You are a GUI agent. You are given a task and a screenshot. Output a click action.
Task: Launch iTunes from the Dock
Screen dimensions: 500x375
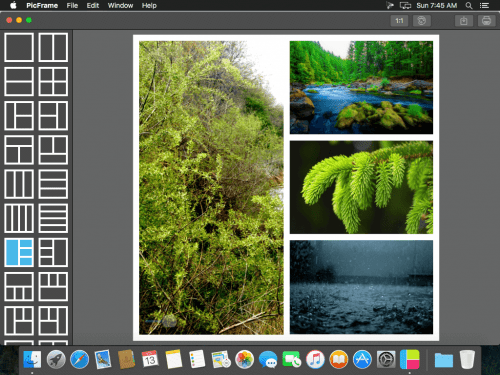pos(315,360)
